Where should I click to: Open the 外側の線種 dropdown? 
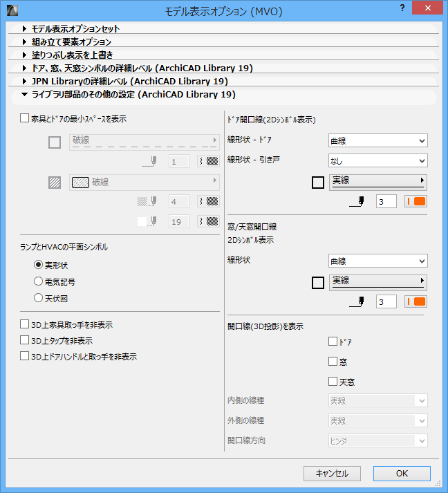coord(378,420)
